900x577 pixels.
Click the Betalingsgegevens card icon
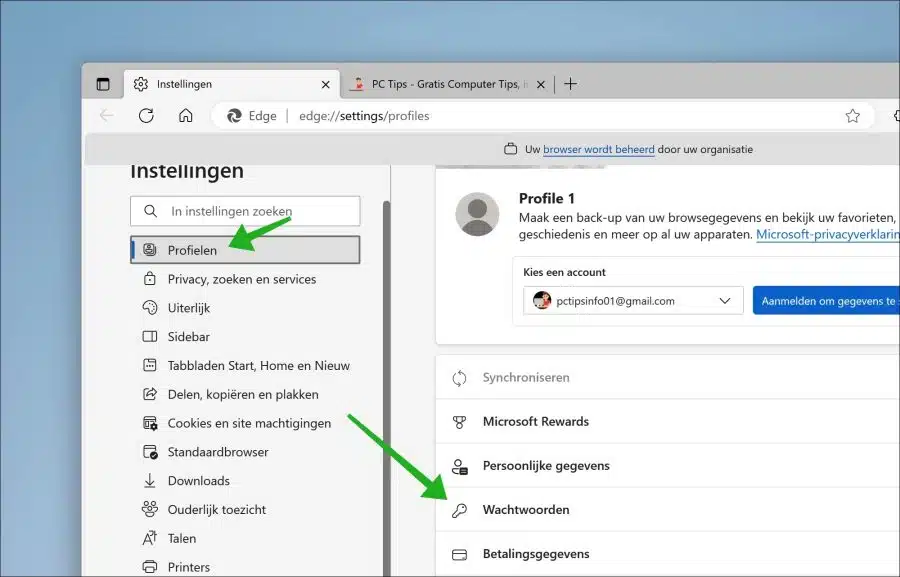459,555
